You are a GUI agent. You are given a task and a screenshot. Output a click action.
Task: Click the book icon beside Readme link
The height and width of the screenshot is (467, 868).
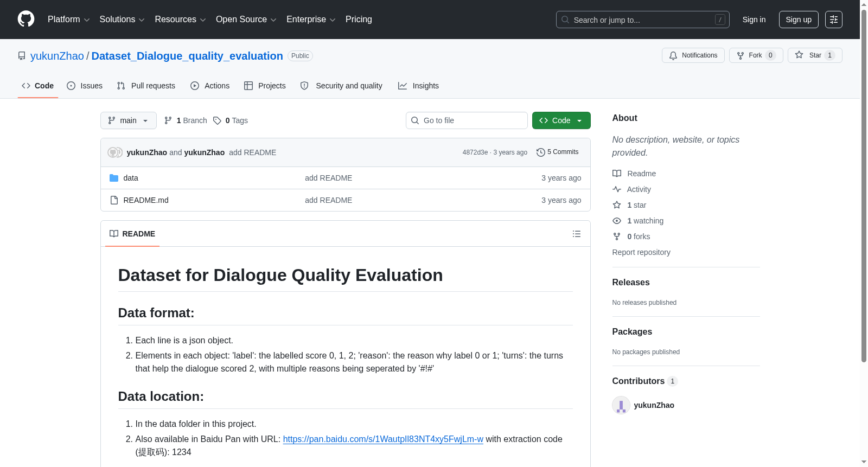click(617, 174)
